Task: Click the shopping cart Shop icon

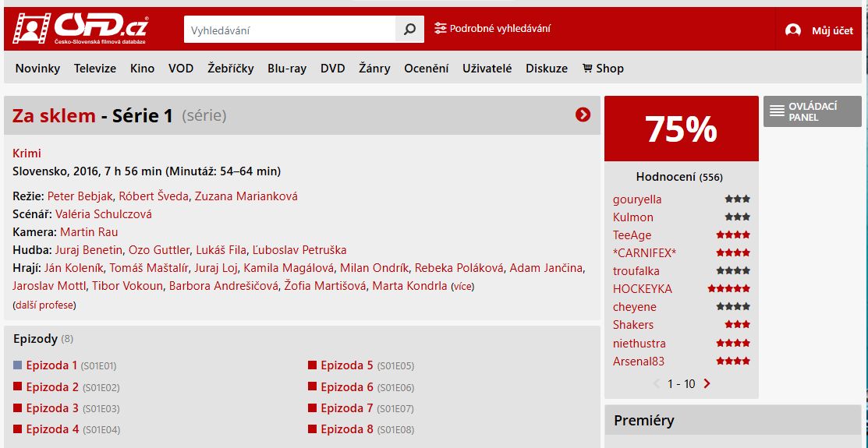Action: click(x=587, y=68)
